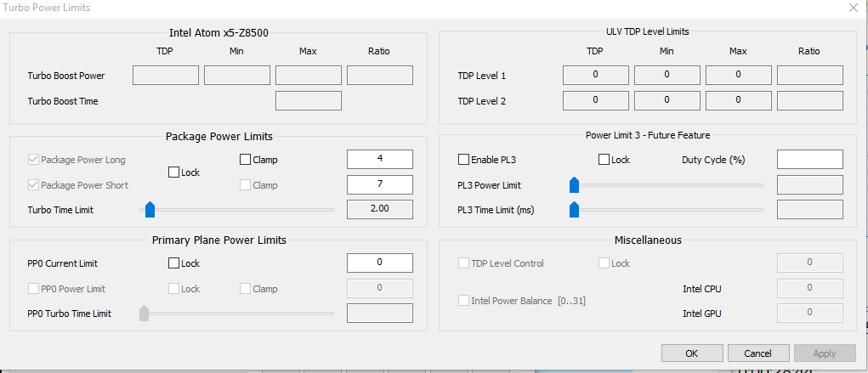The height and width of the screenshot is (373, 868).
Task: Click the Turbo Boost Power Min field
Action: pyautogui.click(x=237, y=76)
